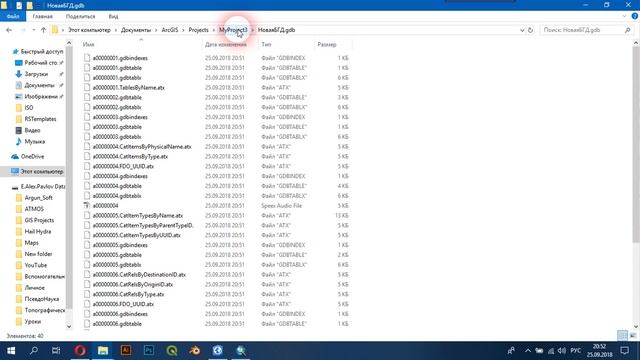Open the YouTube folder in navigation pane
Viewport: 640px width, 360px height.
click(x=31, y=265)
